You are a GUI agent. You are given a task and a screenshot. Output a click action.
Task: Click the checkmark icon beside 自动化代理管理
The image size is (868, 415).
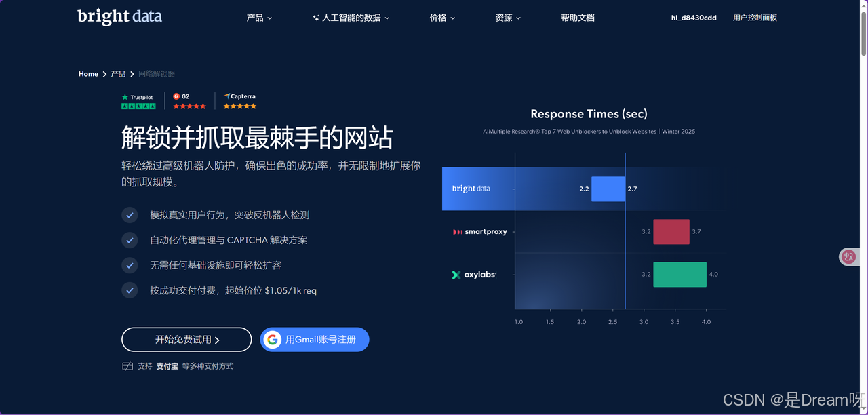coord(130,240)
